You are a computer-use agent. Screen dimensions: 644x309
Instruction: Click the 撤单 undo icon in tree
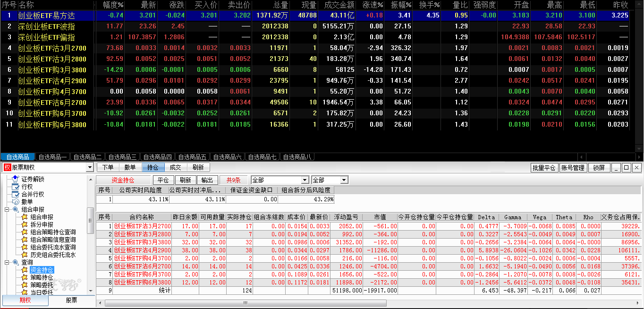coord(15,202)
